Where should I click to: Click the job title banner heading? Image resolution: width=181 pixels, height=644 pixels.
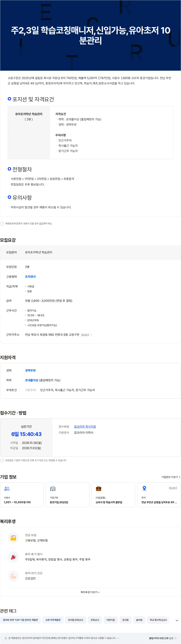click(x=90, y=35)
